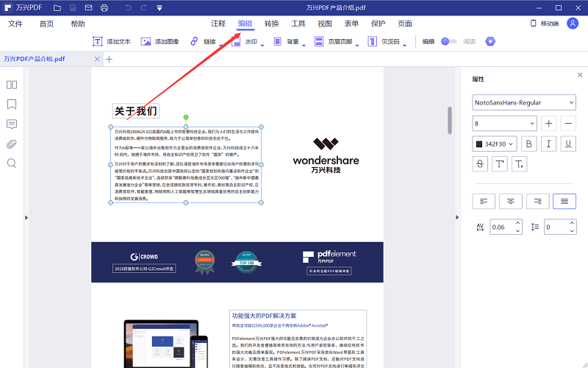
Task: Toggle subscript formatting
Action: pyautogui.click(x=519, y=164)
